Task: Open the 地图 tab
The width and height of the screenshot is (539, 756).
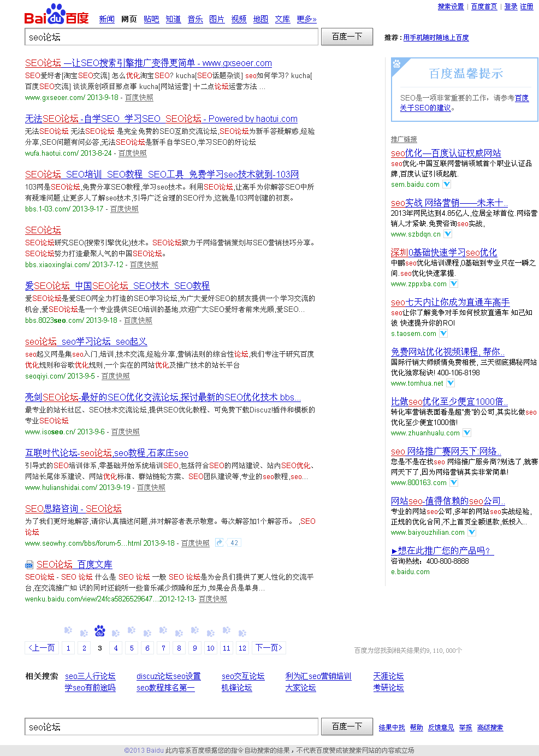Action: tap(260, 19)
